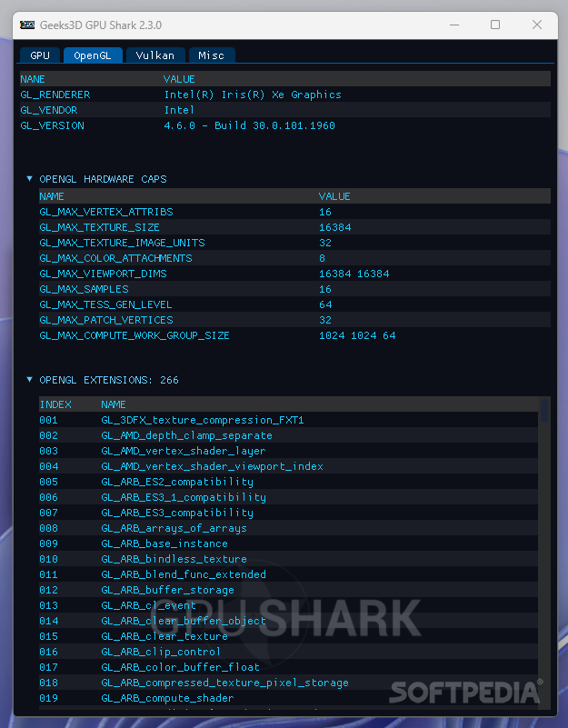Select extension GL_ARB_buffer_storage

167,590
